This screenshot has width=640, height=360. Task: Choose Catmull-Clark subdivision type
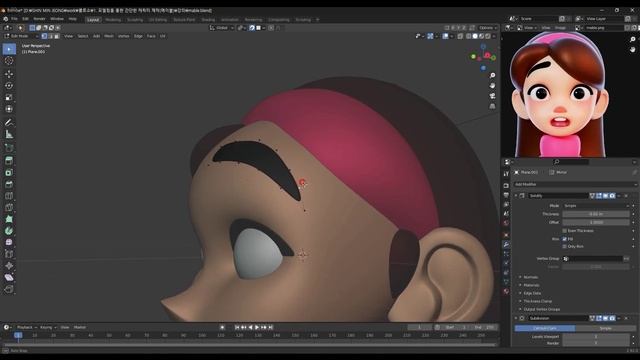point(544,328)
